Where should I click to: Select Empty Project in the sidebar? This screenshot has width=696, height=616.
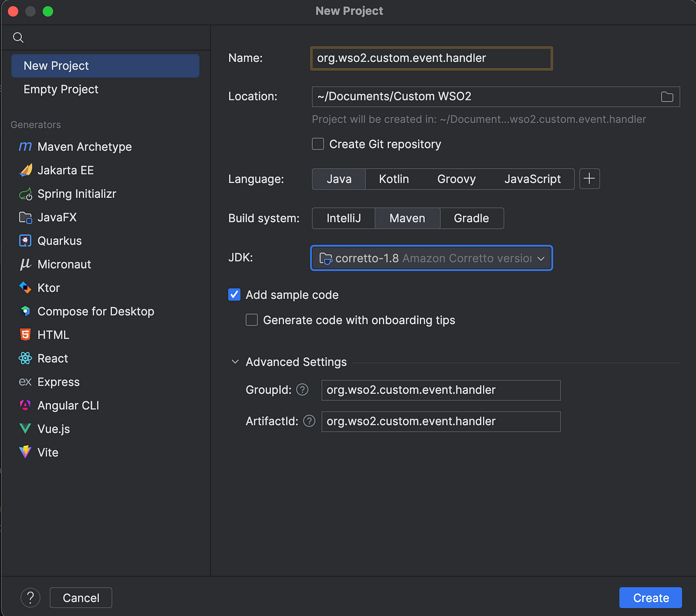105,89
